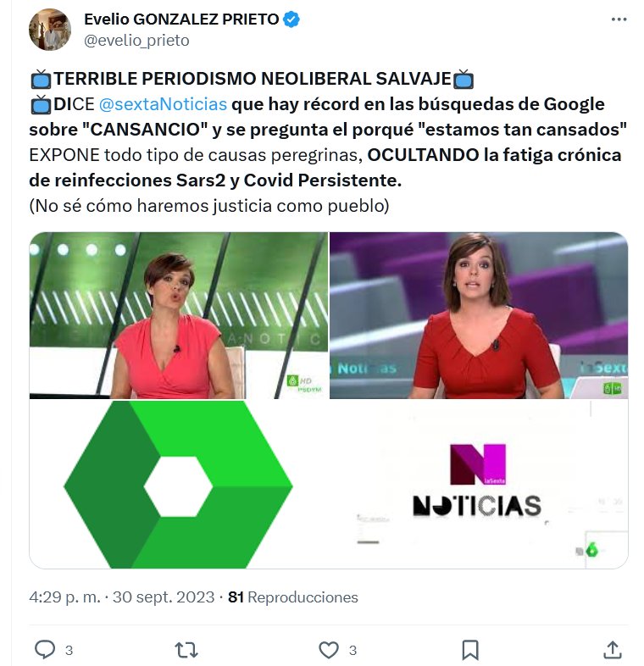Viewport: 644px width, 666px height.
Task: Click the blue verified badge next to PRIETO
Action: pos(291,19)
